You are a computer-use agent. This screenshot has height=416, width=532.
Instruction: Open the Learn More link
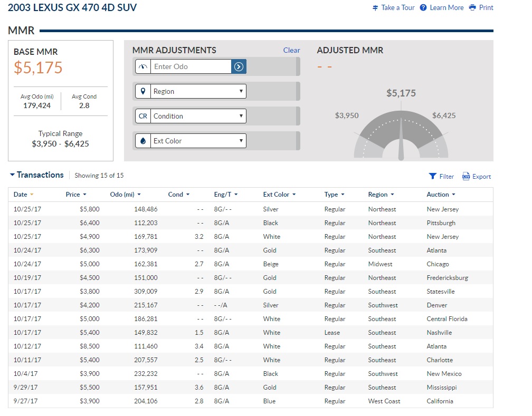point(446,7)
